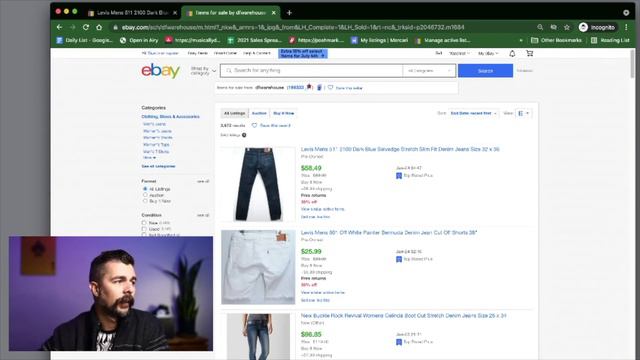The height and width of the screenshot is (360, 640).
Task: Click into the Search for anything field
Action: tap(311, 71)
